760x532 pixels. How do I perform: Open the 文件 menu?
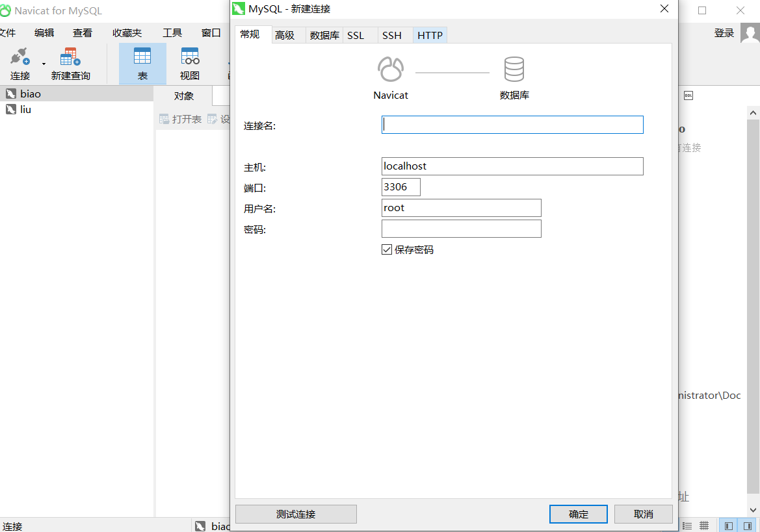(7, 33)
